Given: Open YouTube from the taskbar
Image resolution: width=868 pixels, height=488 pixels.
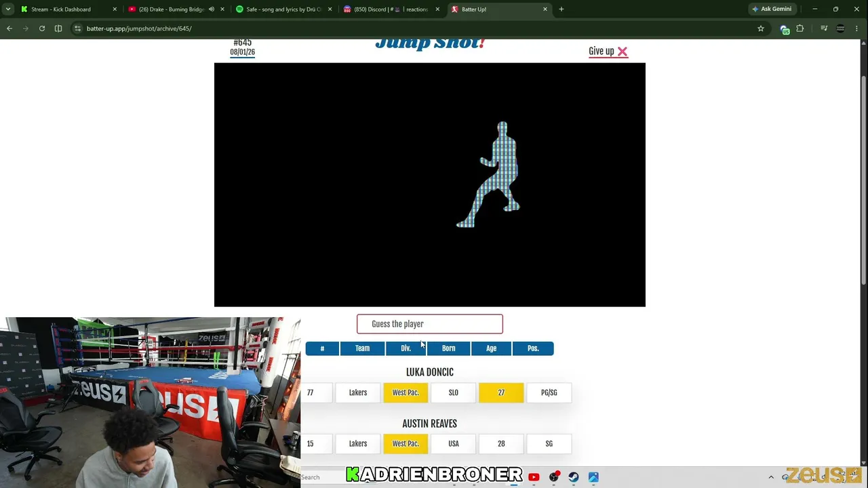Looking at the screenshot, I should coord(534,477).
